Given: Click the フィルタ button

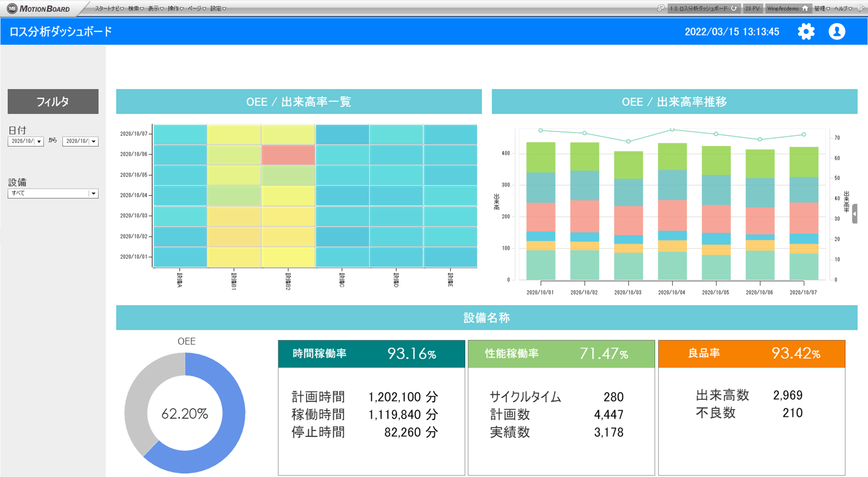Looking at the screenshot, I should point(53,102).
